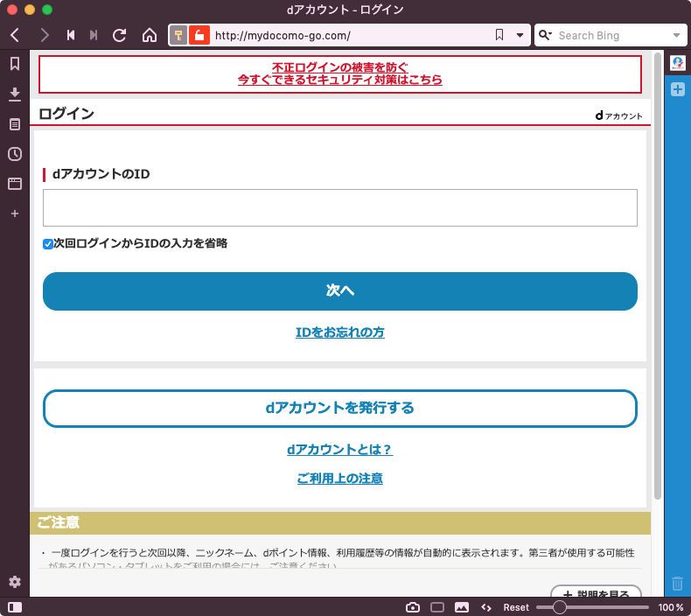691x616 pixels.
Task: Toggle the side panel visibility
Action: coord(15,607)
